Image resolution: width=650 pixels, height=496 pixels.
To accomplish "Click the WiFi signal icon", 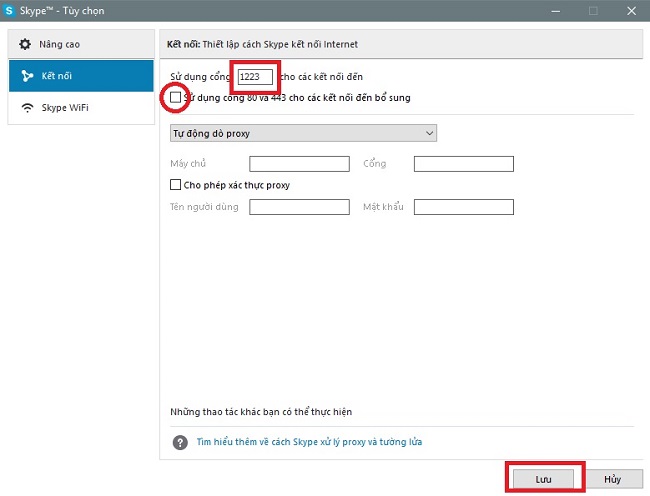I will (x=27, y=108).
